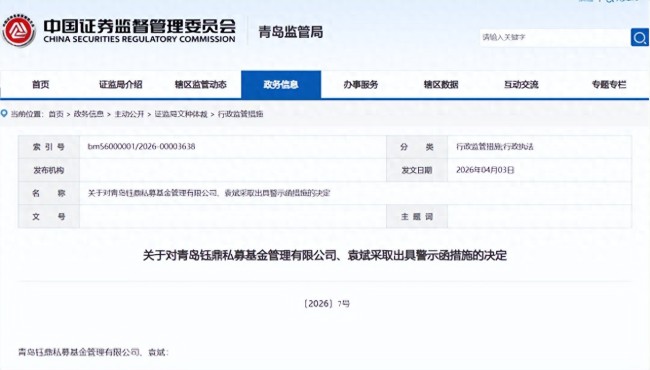Click the main article title heading
Screen dimensions: 650x370
(325, 255)
